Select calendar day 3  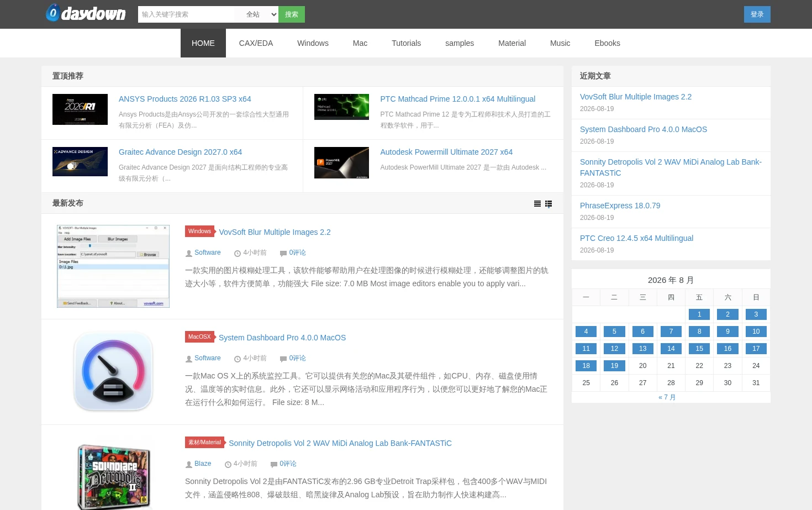pos(756,314)
